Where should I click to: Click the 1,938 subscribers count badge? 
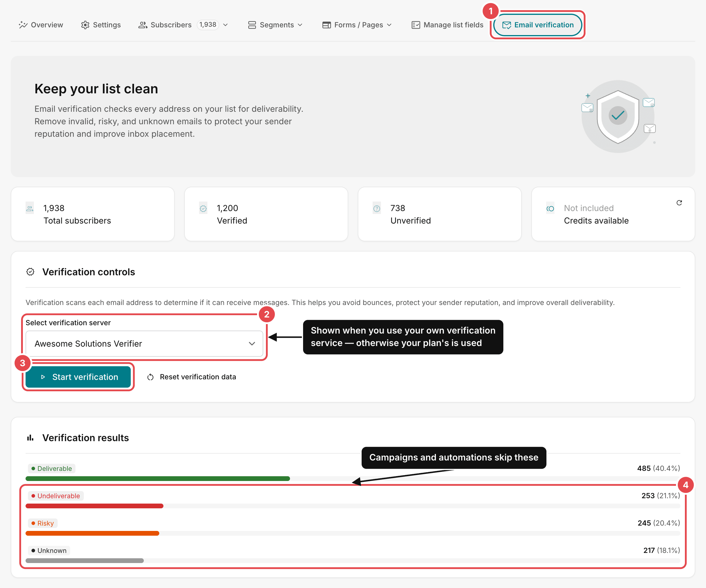(x=208, y=25)
